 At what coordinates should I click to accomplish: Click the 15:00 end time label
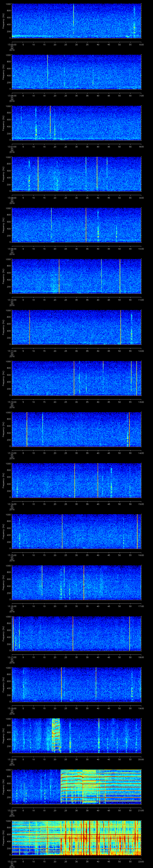pos(141,504)
